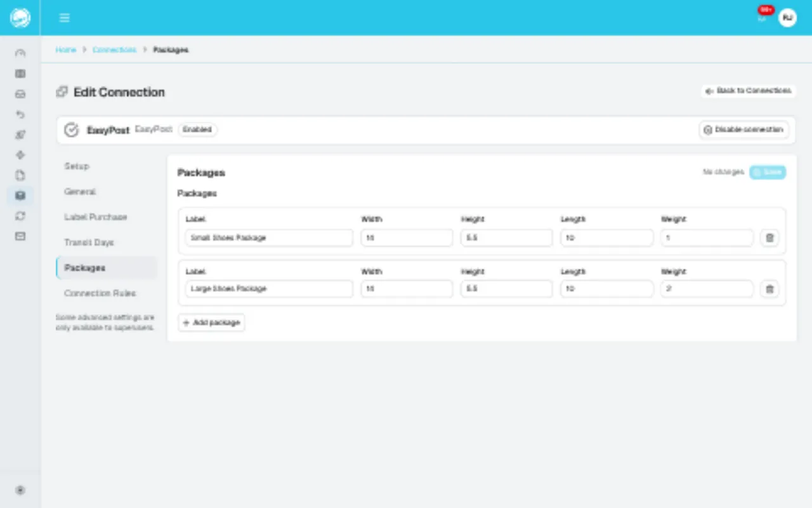Click the No changes status text
Viewport: 812px width, 508px height.
(x=723, y=172)
